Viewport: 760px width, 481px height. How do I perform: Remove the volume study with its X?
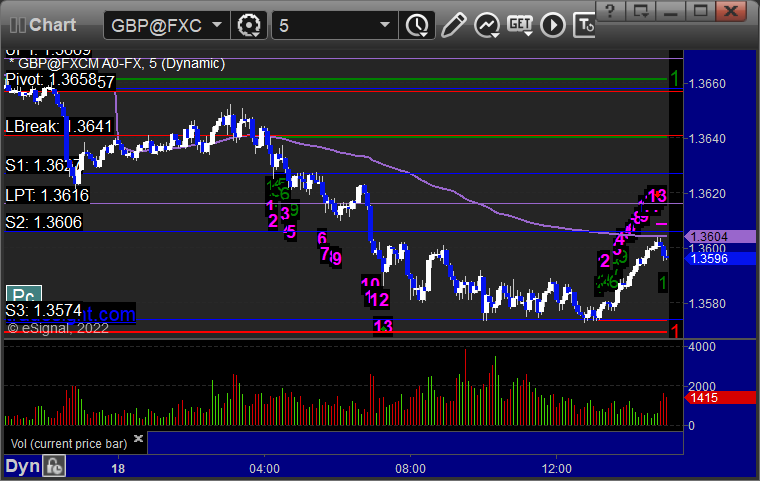[138, 438]
